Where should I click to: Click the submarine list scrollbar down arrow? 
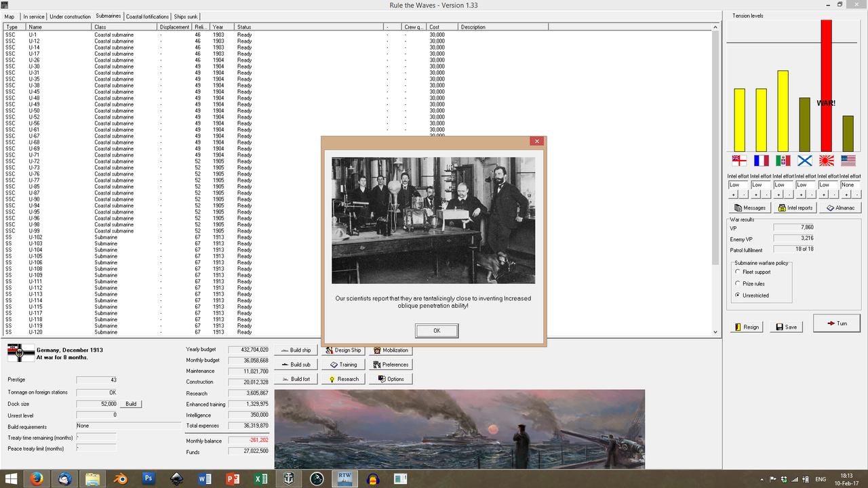click(x=715, y=332)
